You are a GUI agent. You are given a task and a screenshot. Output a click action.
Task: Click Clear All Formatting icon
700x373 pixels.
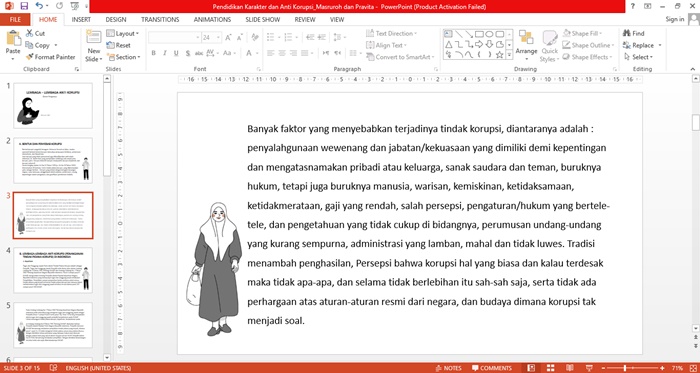tap(254, 37)
